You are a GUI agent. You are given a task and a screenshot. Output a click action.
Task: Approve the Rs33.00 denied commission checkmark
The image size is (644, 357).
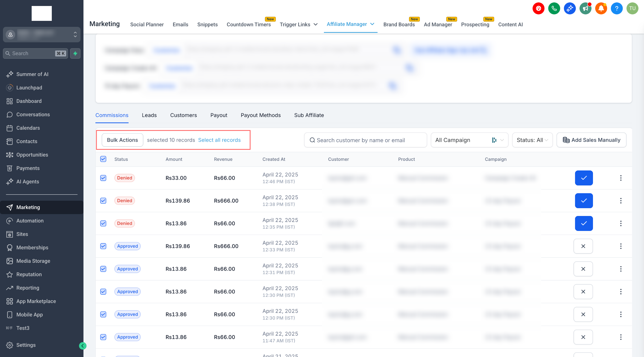click(x=584, y=178)
